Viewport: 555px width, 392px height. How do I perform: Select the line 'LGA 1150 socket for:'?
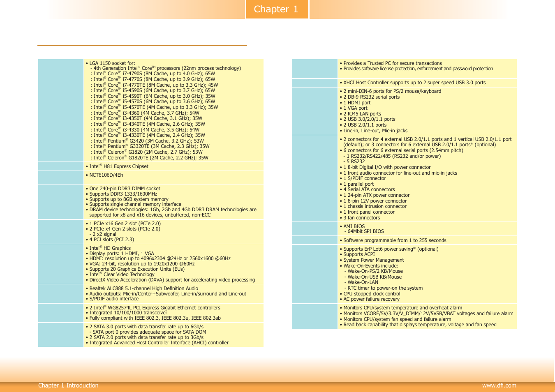tap(110, 63)
